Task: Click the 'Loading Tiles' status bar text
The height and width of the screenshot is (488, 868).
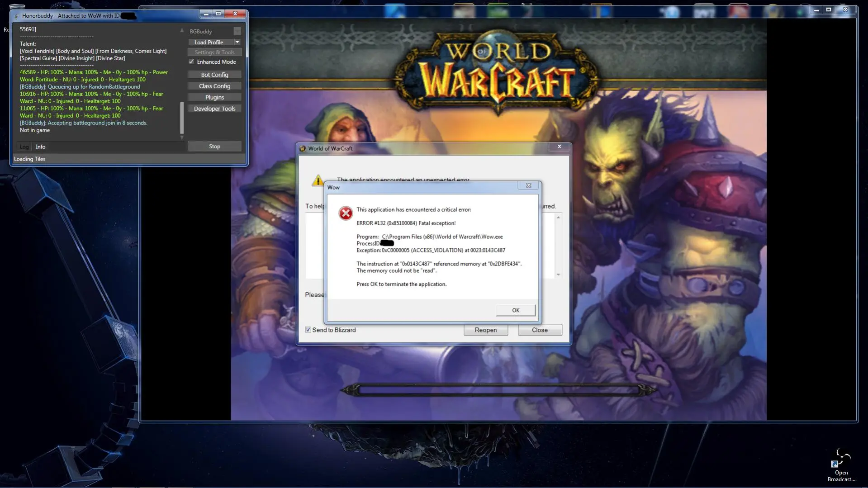Action: click(30, 159)
